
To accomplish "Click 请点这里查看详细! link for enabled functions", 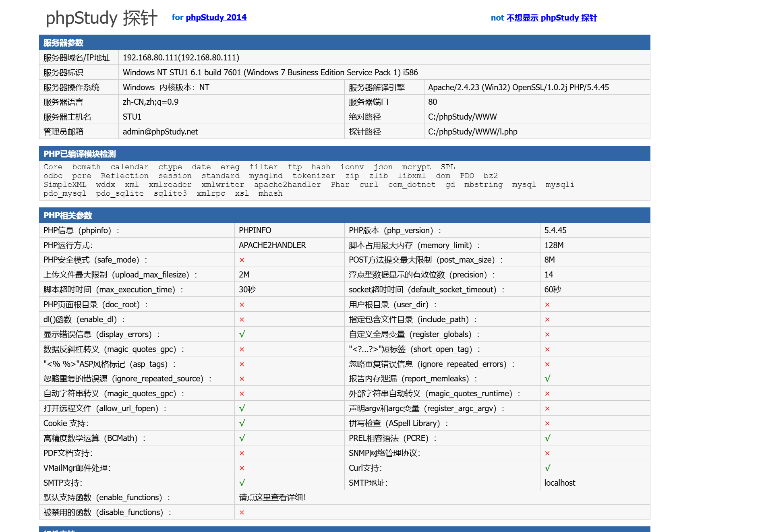I will (x=272, y=497).
